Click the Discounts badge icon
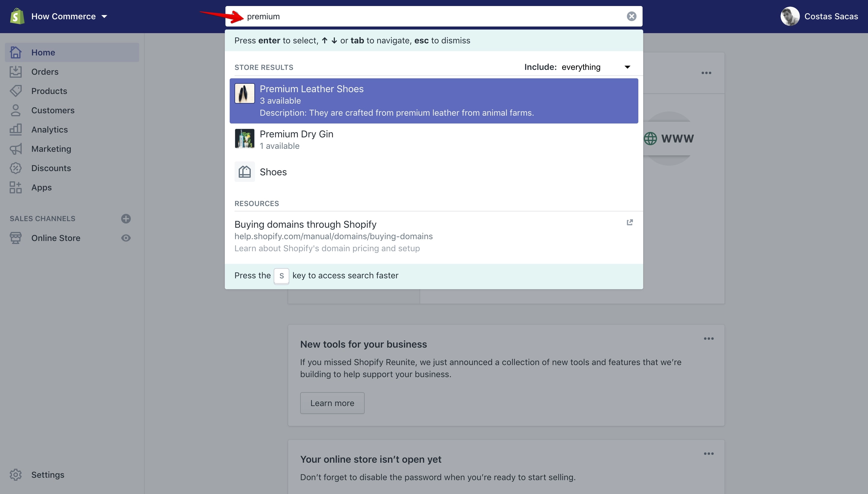The width and height of the screenshot is (868, 494). [x=16, y=168]
